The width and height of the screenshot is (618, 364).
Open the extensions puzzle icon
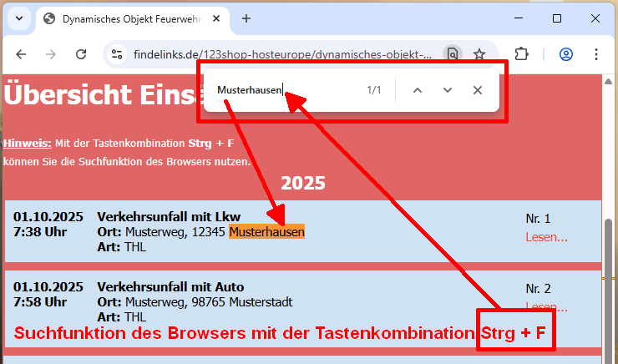(x=522, y=54)
